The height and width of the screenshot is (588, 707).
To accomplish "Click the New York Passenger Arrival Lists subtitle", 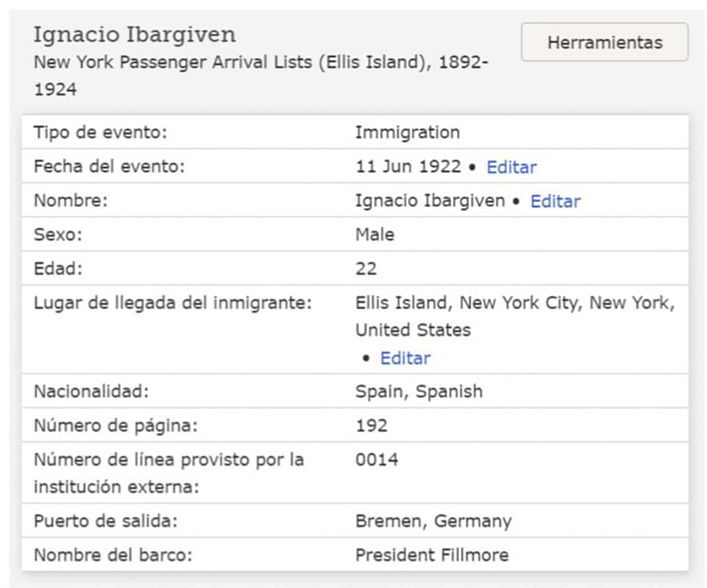I will point(261,63).
